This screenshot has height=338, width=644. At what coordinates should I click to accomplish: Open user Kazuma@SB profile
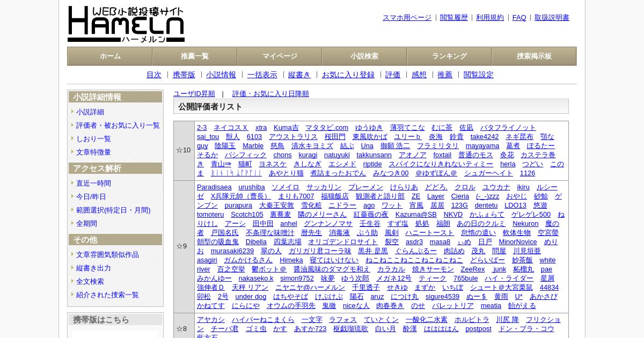click(x=416, y=215)
